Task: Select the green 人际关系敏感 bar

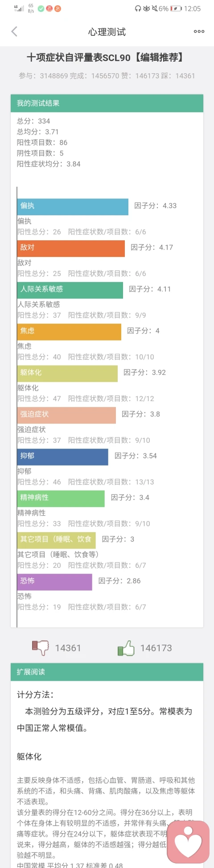Action: click(70, 290)
